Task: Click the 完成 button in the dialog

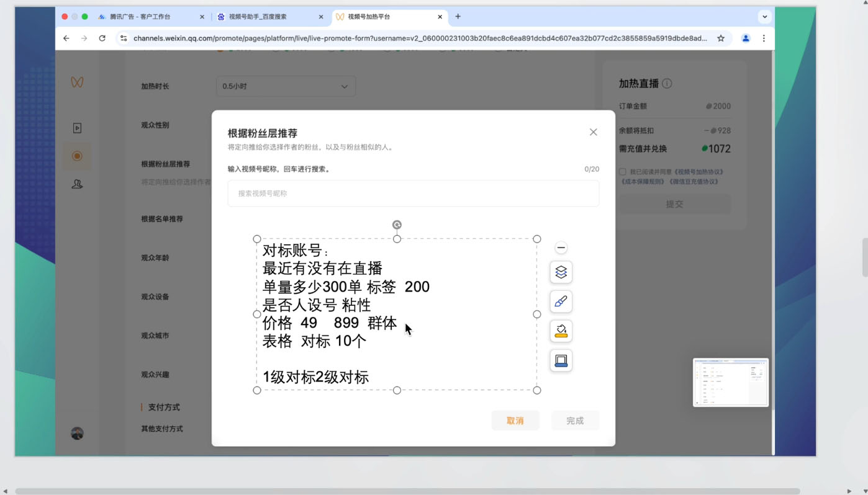Action: [x=575, y=420]
